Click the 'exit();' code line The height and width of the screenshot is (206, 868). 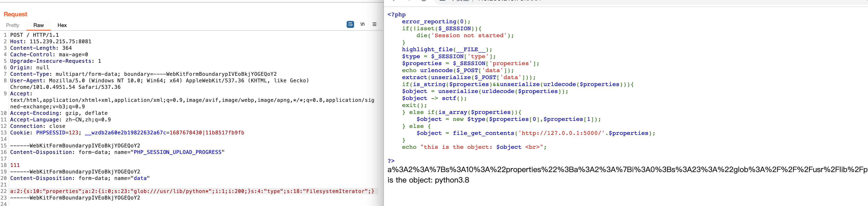pyautogui.click(x=414, y=105)
